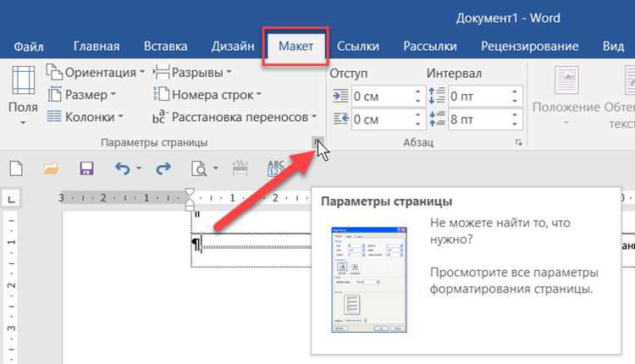
Task: Increase the spacing before 0 пт value
Action: [514, 91]
